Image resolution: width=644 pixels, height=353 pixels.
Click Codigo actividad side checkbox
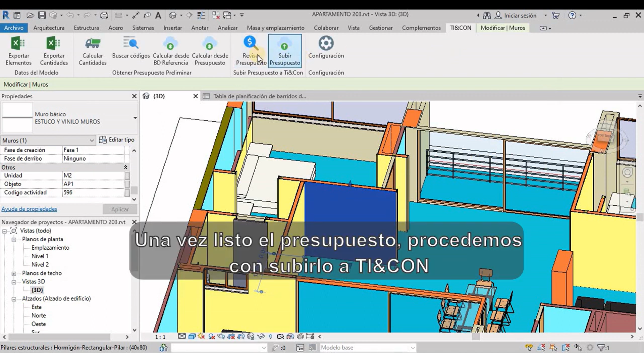tap(127, 193)
